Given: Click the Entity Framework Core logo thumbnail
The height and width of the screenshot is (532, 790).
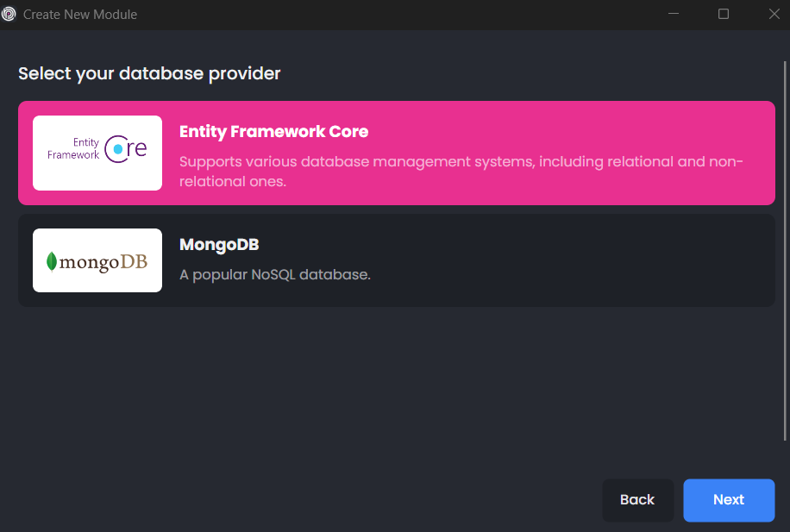Looking at the screenshot, I should point(97,153).
